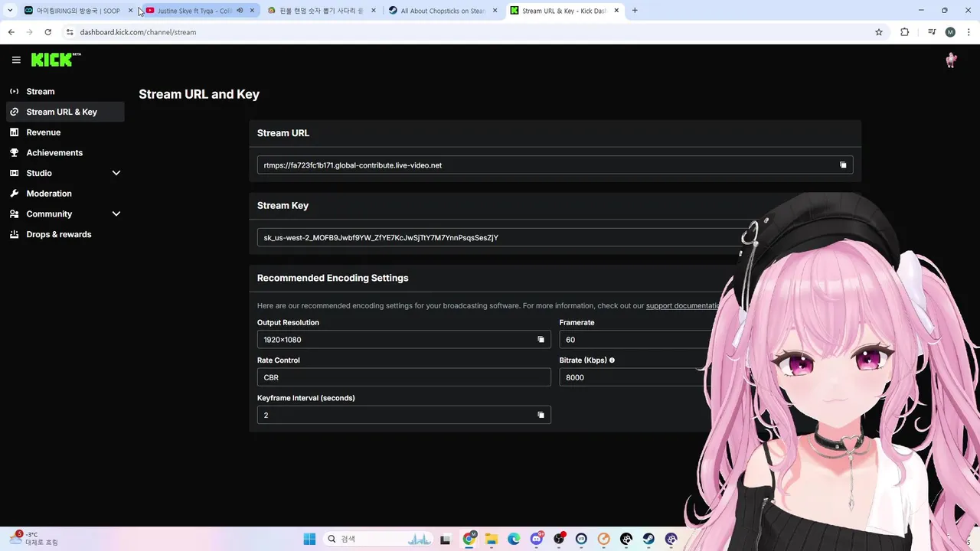Launch Microsoft Edge from taskbar
Image resolution: width=980 pixels, height=551 pixels.
(514, 539)
